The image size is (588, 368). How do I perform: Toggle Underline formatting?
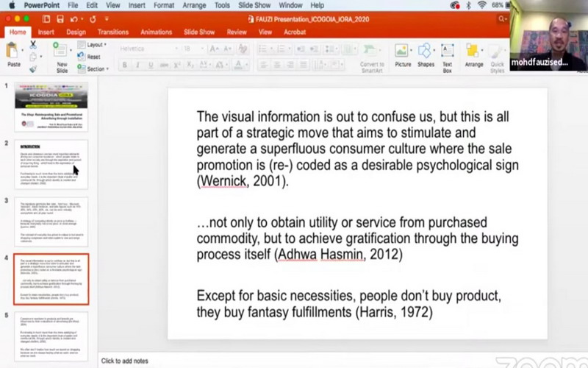point(150,65)
